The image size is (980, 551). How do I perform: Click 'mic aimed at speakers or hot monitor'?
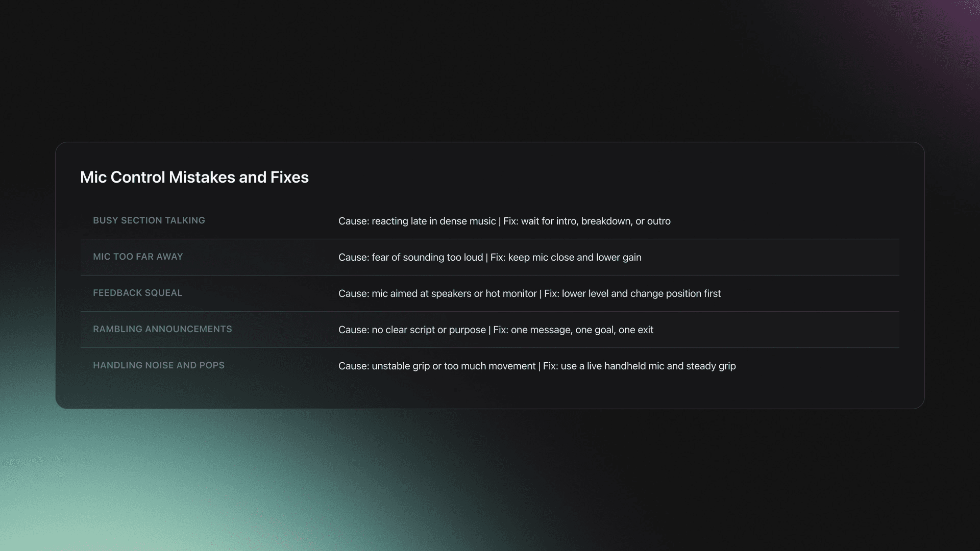tap(454, 293)
